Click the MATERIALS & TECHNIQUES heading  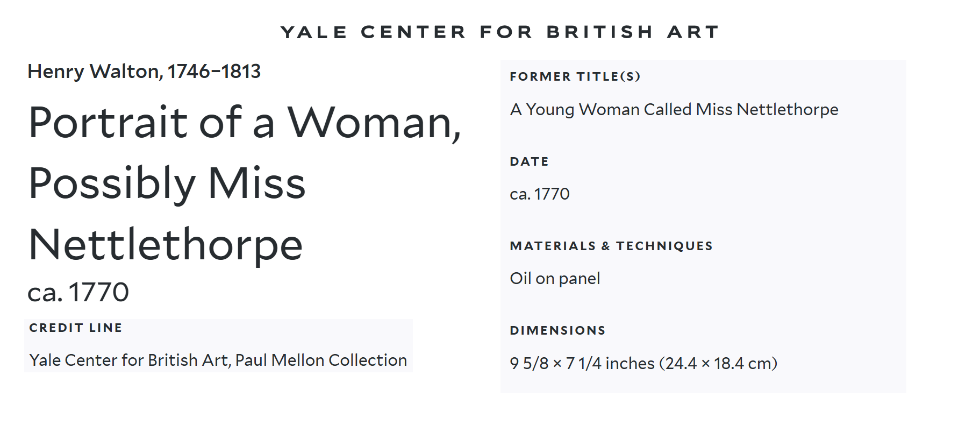pos(611,246)
